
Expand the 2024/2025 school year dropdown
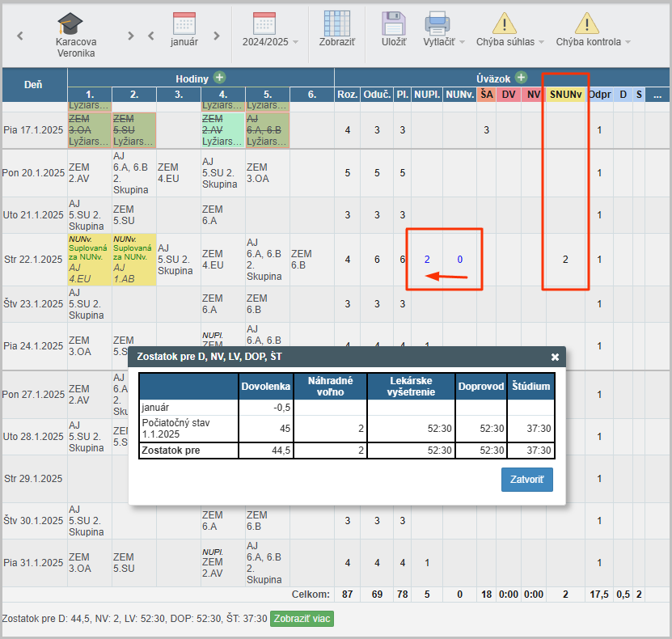point(296,42)
